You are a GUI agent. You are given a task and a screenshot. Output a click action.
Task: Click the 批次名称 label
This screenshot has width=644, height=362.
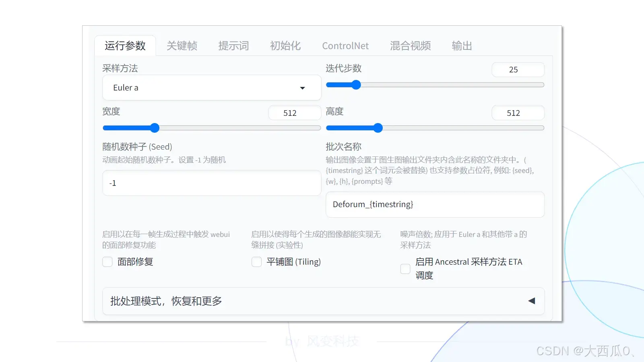[x=344, y=147]
